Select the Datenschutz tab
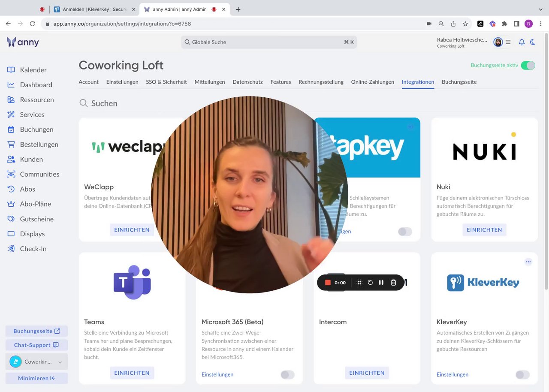549x392 pixels. coord(248,82)
